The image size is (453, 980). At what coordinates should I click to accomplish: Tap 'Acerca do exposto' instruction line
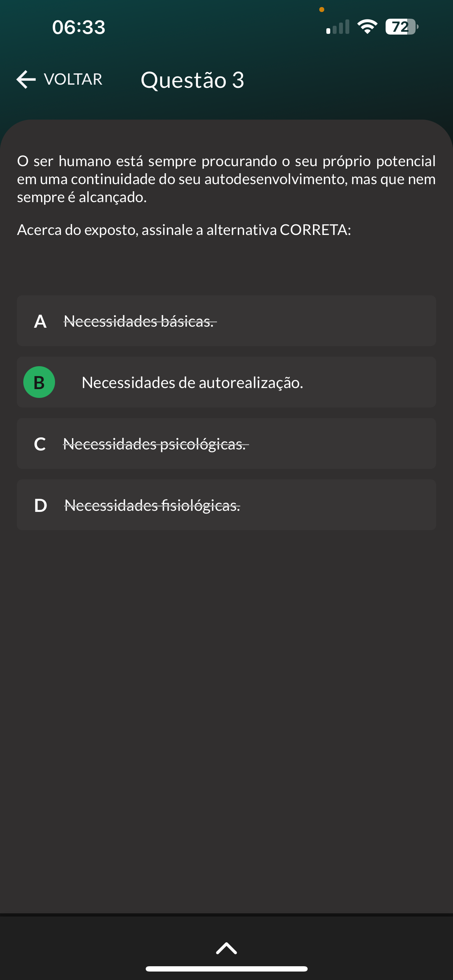tap(184, 230)
